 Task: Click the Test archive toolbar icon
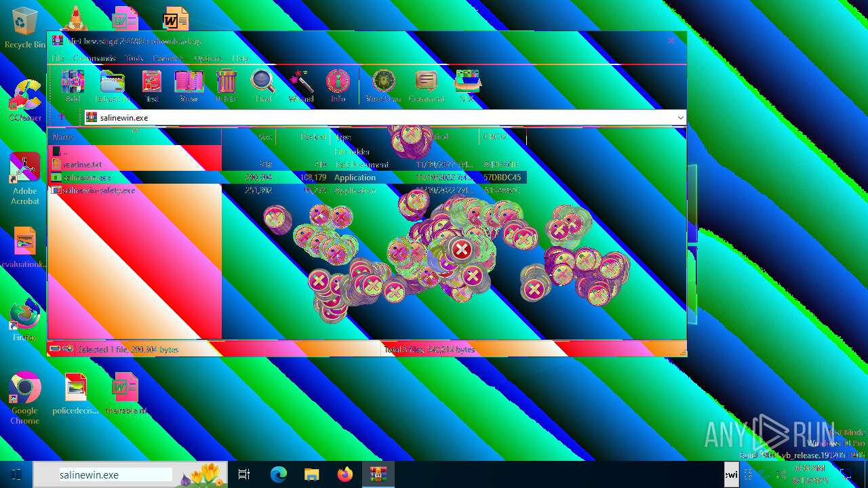[x=152, y=85]
